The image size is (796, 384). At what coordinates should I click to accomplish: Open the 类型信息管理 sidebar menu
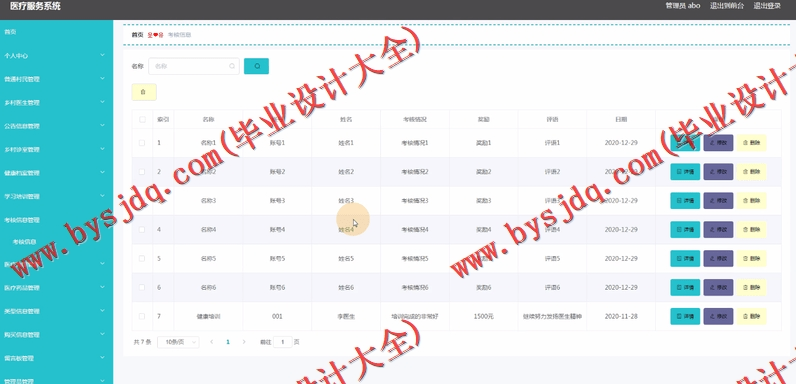56,311
